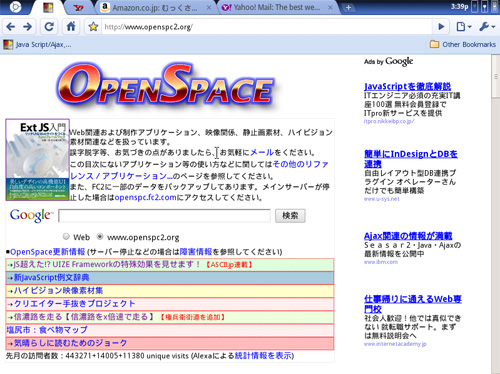Image resolution: width=500 pixels, height=374 pixels.
Task: Click the Google logo beside search box
Action: click(31, 215)
